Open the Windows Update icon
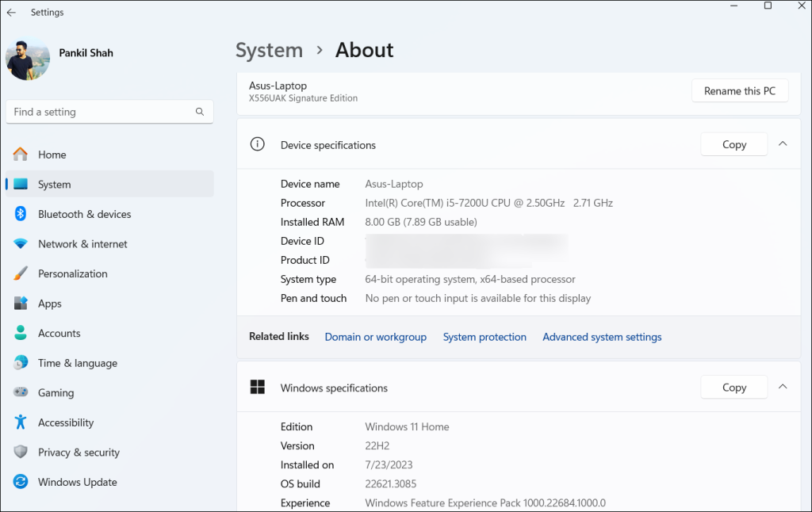The width and height of the screenshot is (812, 512). coord(21,482)
